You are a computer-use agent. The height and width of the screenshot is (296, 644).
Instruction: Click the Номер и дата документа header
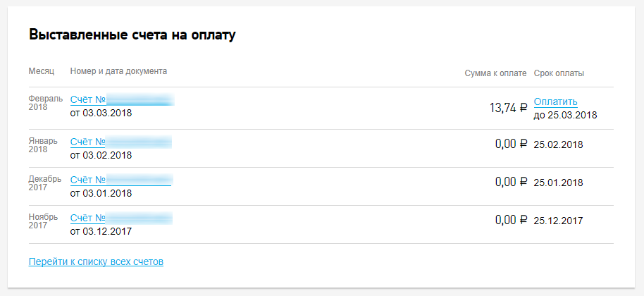pyautogui.click(x=118, y=72)
